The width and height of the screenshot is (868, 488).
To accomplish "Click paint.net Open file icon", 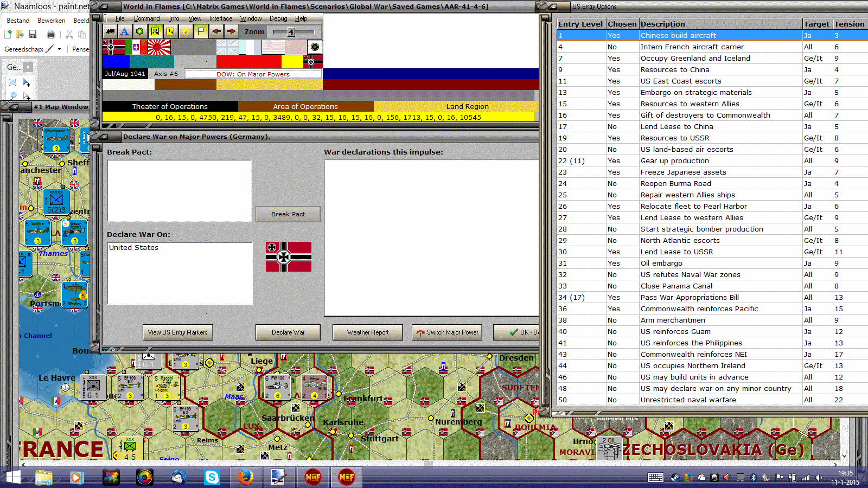I will [20, 34].
